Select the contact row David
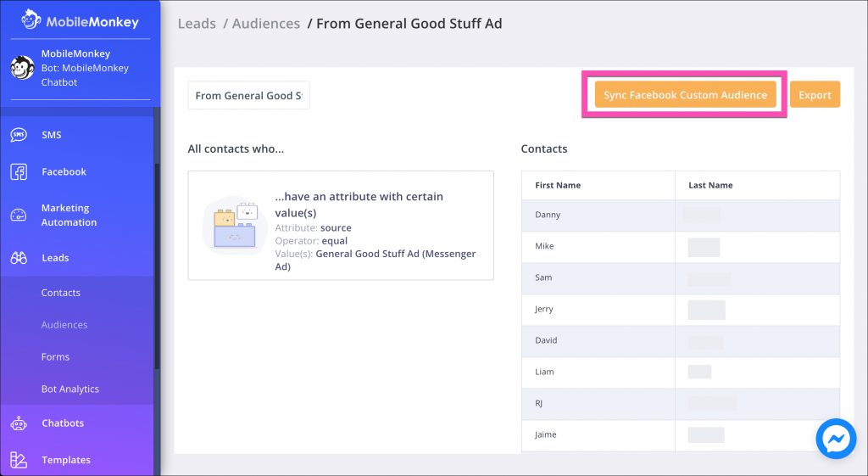 click(681, 340)
